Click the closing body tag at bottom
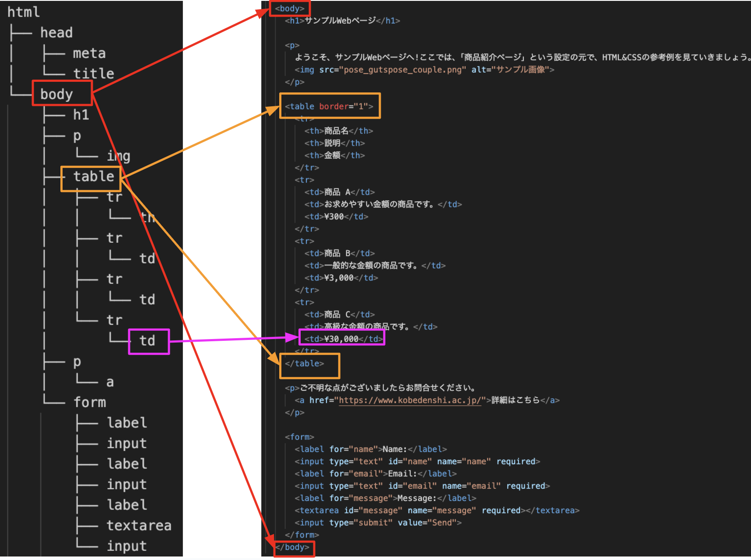The width and height of the screenshot is (751, 560). tap(294, 547)
